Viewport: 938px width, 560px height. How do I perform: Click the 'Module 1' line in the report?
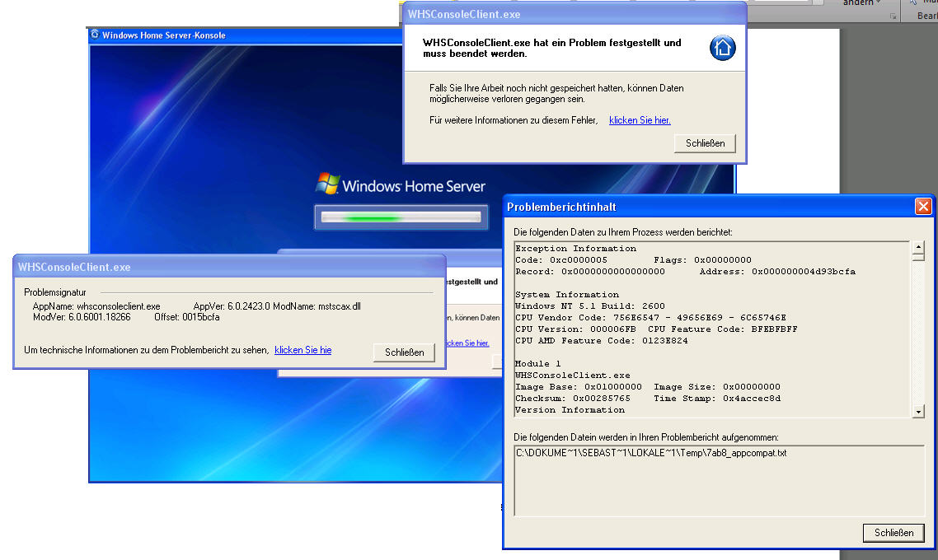click(537, 363)
